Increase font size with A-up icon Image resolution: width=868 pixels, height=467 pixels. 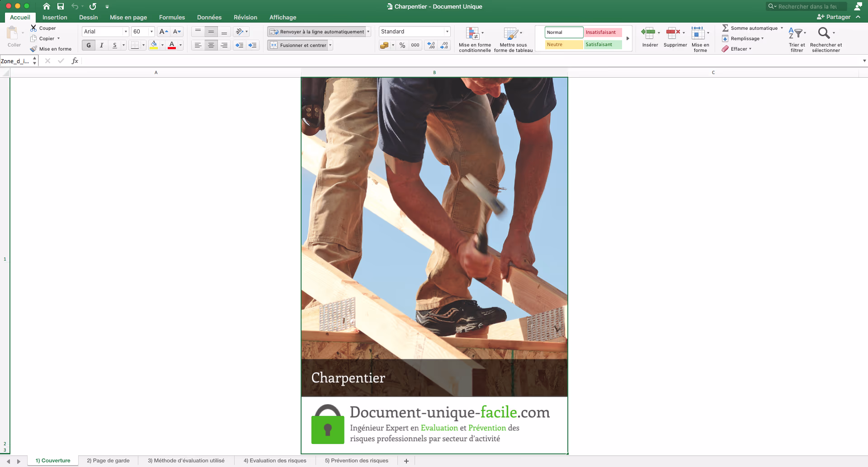pos(164,32)
